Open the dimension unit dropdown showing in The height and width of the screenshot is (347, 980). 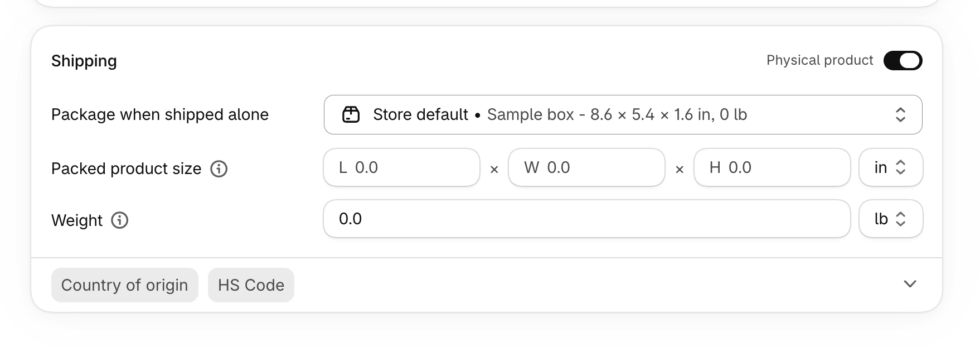891,167
